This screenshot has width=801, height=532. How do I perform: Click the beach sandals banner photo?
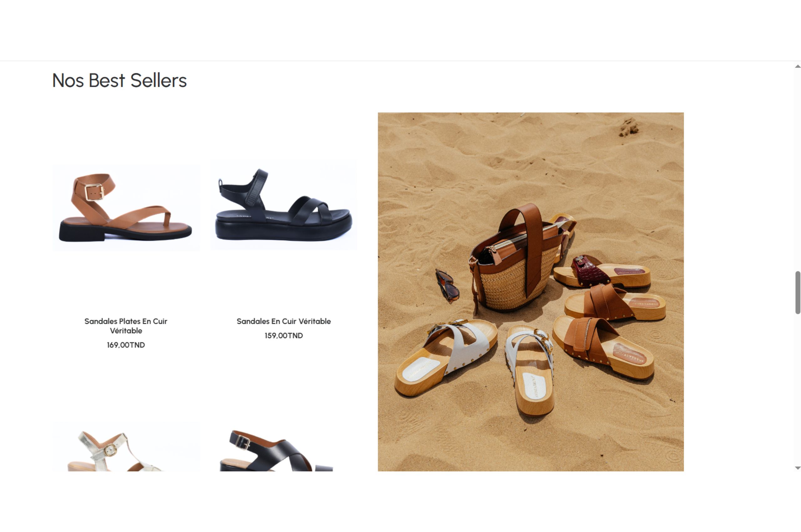pos(531,292)
